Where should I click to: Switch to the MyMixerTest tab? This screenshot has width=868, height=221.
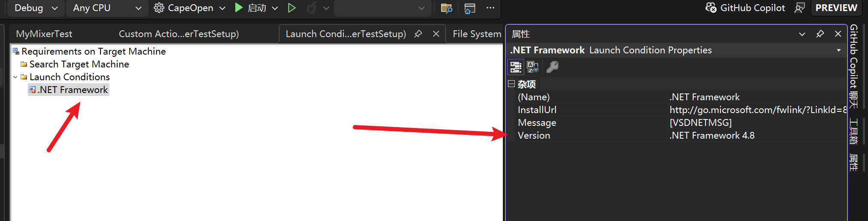[x=44, y=34]
